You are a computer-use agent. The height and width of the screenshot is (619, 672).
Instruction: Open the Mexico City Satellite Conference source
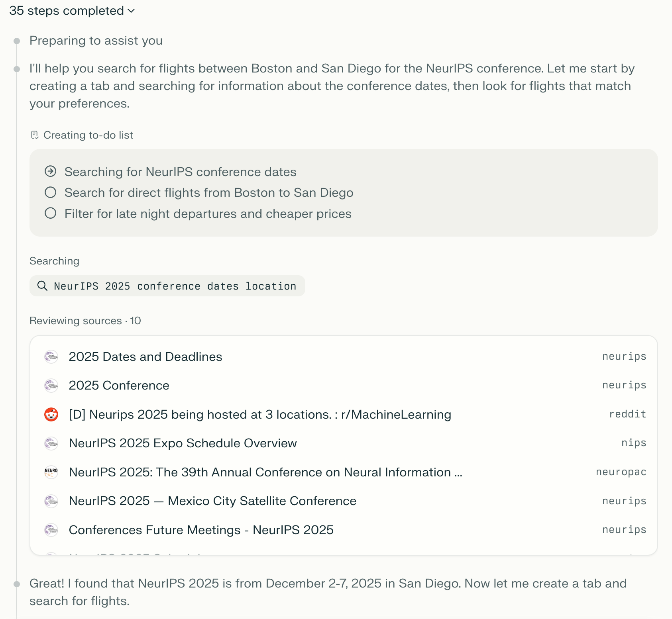point(212,501)
